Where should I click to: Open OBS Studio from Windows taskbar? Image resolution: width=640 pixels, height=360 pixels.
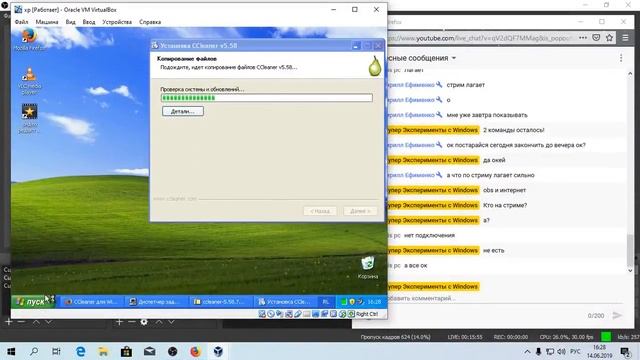[173, 351]
